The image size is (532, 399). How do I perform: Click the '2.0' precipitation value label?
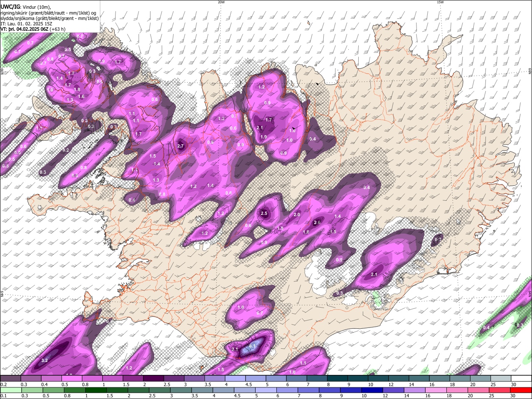coord(297,214)
